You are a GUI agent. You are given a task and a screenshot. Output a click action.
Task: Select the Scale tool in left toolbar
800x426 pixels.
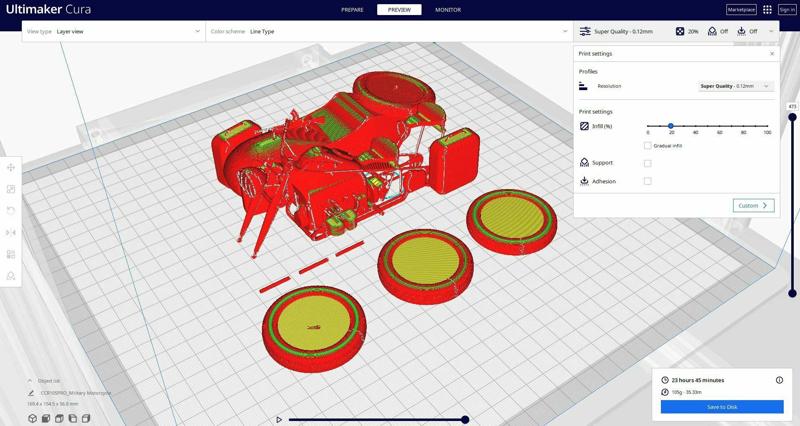click(x=11, y=189)
